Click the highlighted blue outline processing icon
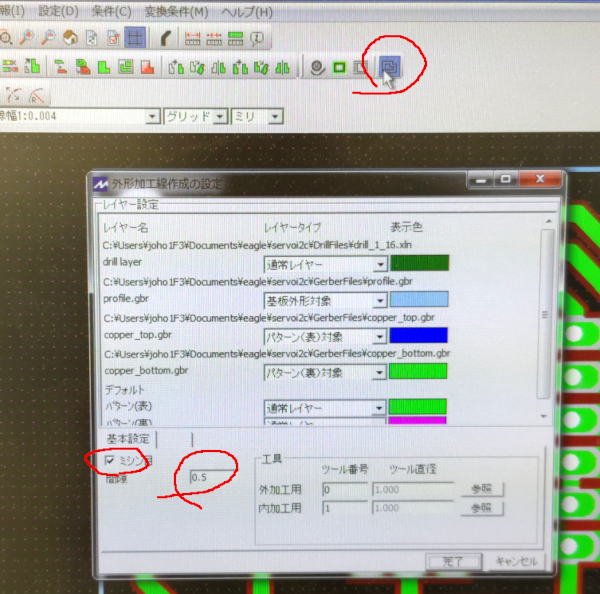The width and height of the screenshot is (600, 594). (390, 67)
